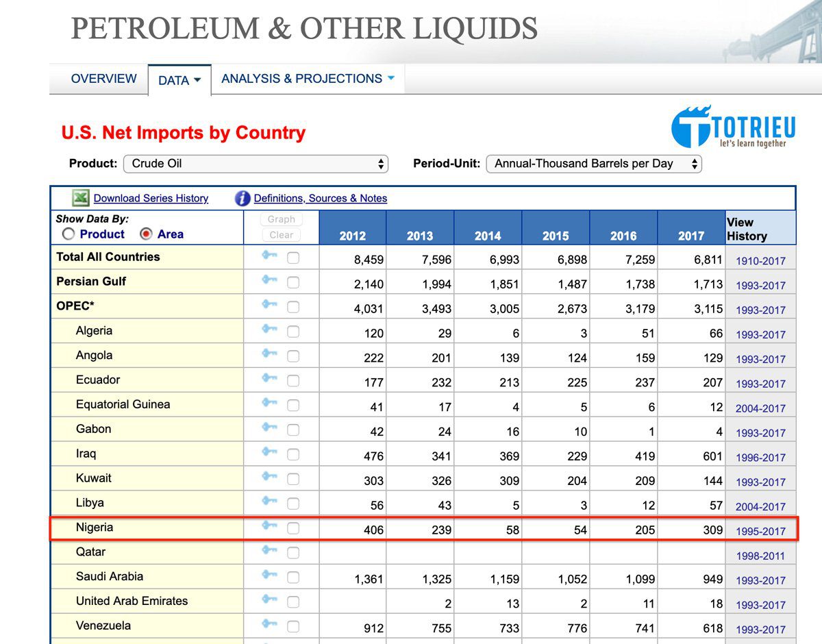Open the Data tab menu
822x644 pixels.
point(179,80)
